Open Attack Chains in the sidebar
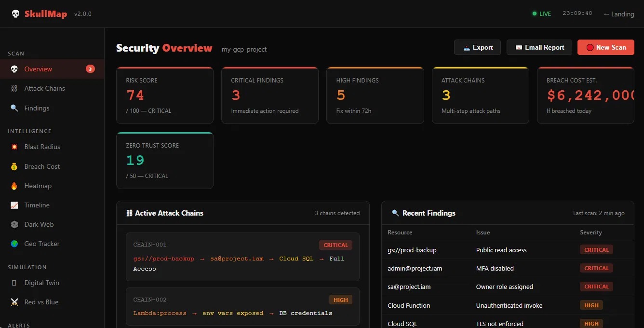Viewport: 644px width, 328px height. tap(52, 88)
